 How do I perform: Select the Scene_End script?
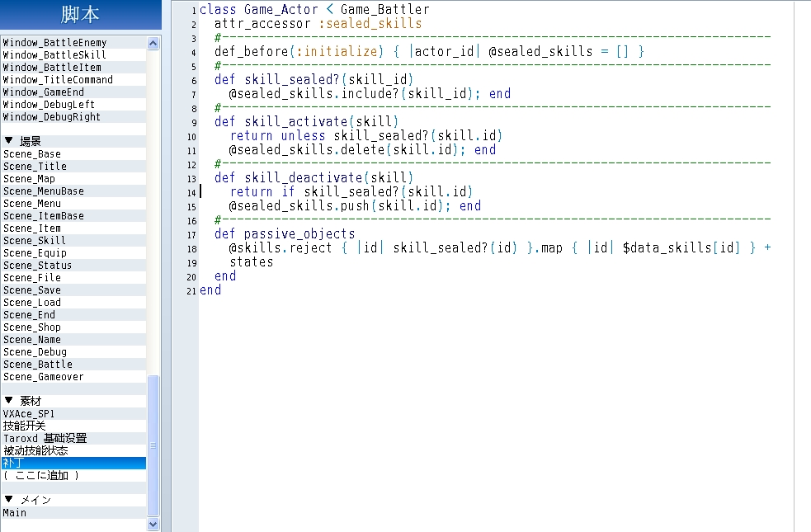coord(74,315)
